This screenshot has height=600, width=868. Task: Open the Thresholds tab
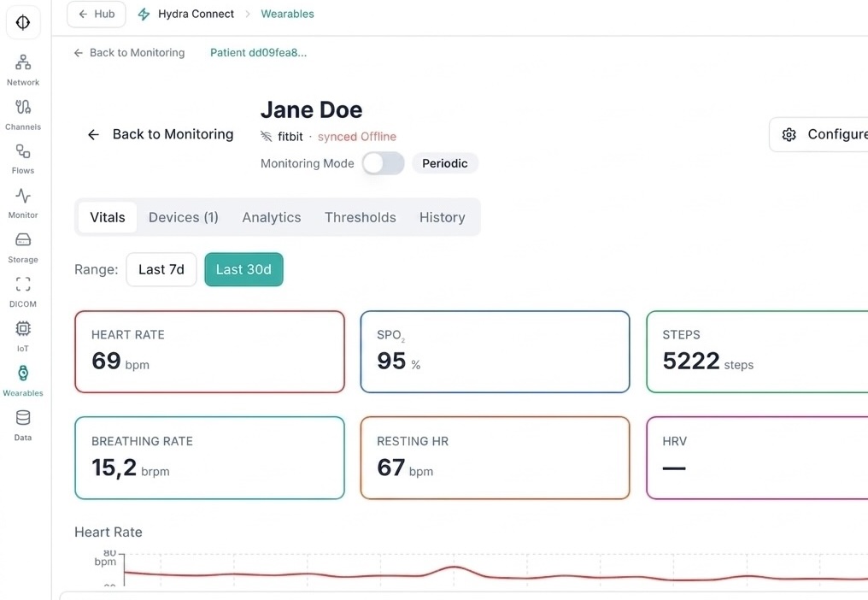point(360,217)
